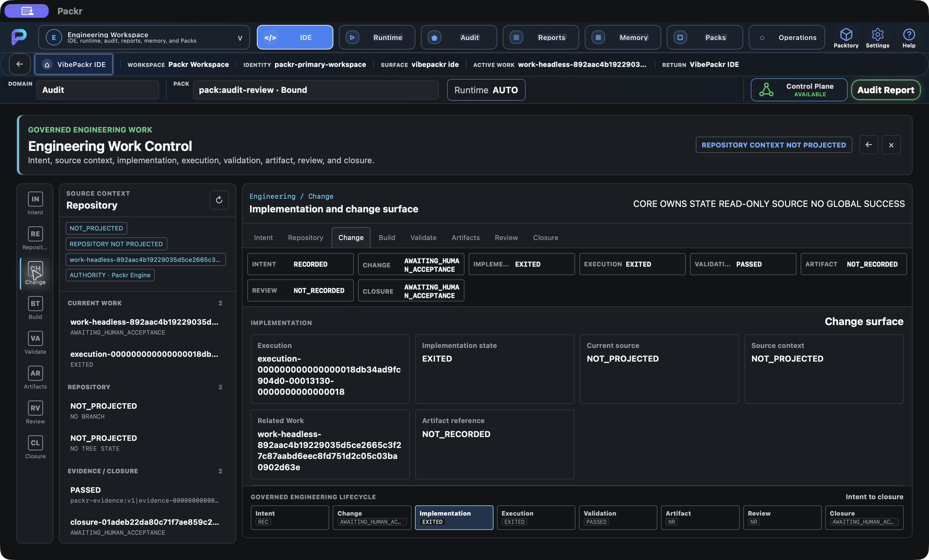This screenshot has height=560, width=929.
Task: Select the Build step icon BT
Action: 35,303
